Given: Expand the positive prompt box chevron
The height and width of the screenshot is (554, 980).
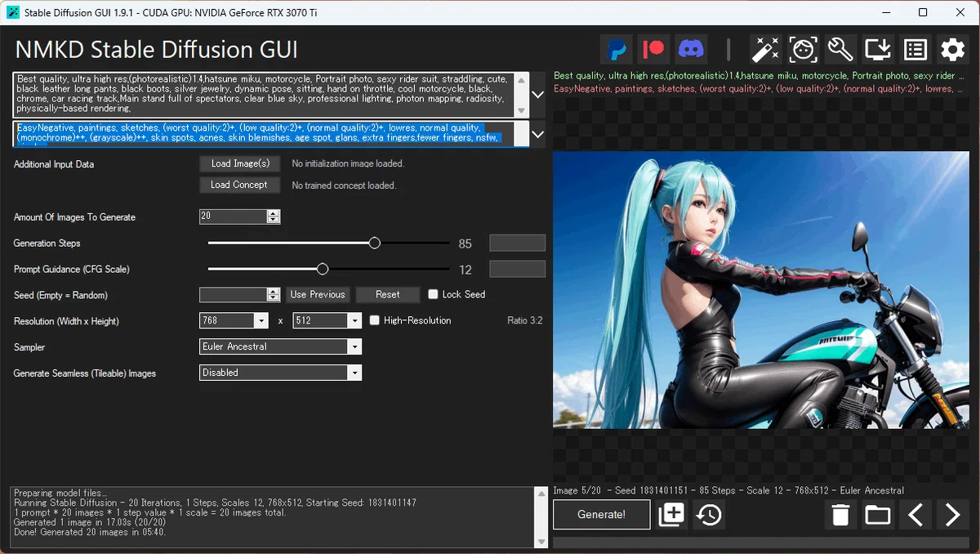Looking at the screenshot, I should coord(537,95).
